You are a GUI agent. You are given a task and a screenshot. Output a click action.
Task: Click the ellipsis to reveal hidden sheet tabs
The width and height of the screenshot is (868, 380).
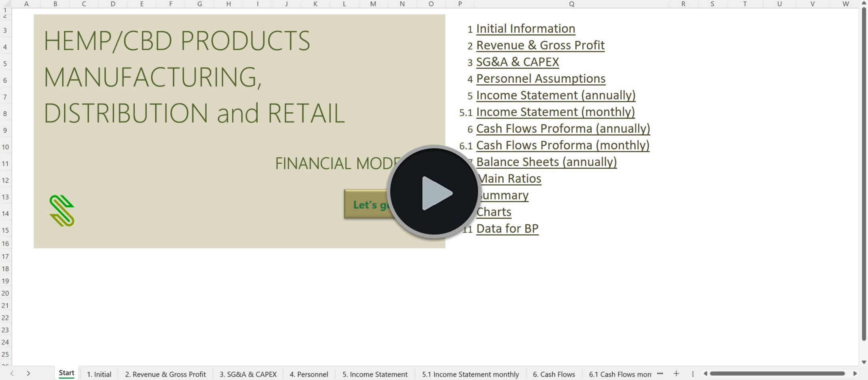pos(659,373)
